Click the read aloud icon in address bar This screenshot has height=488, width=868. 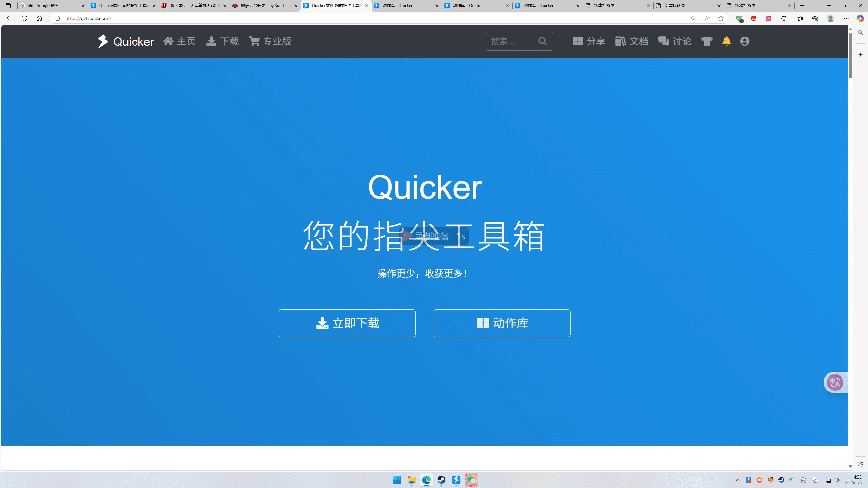click(x=707, y=18)
